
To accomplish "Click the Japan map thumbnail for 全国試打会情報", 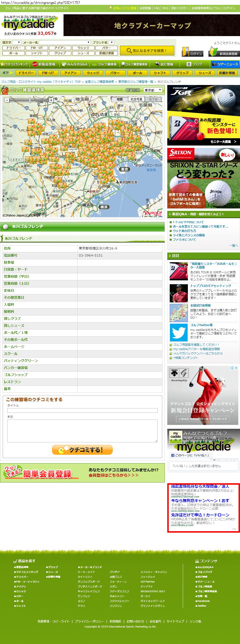I will point(179,313).
